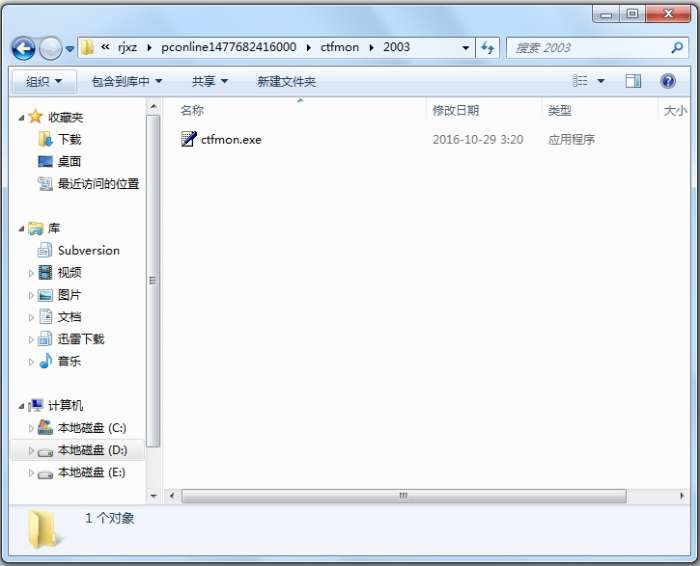Expand the 迅雷下载 library
Image resolution: width=700 pixels, height=566 pixels.
(31, 339)
